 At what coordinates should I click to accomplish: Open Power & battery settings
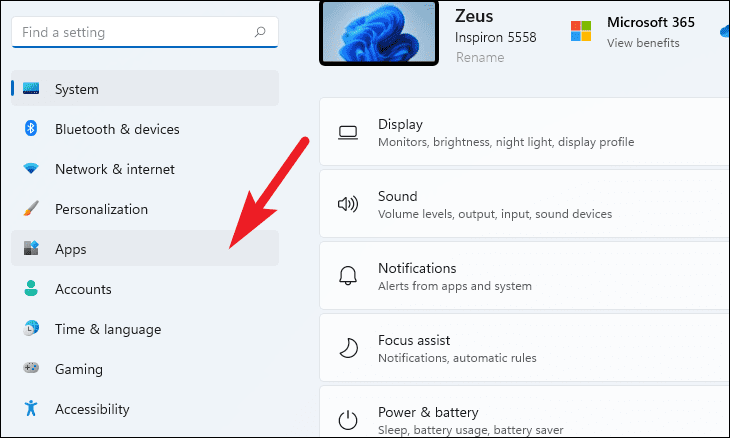(524, 411)
